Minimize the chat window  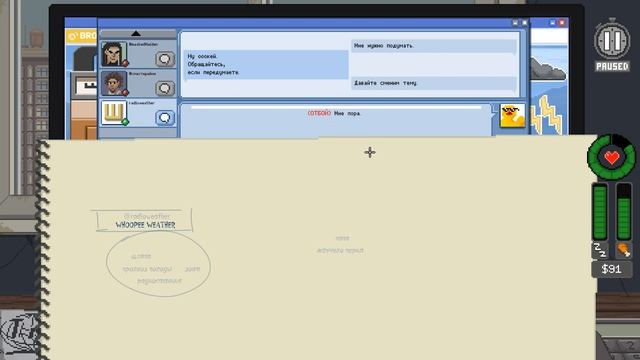pyautogui.click(x=515, y=23)
